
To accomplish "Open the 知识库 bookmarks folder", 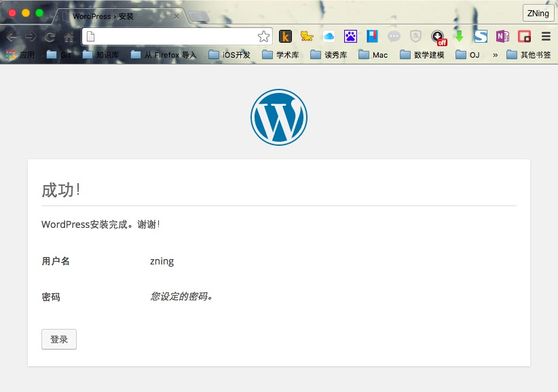I will [100, 55].
